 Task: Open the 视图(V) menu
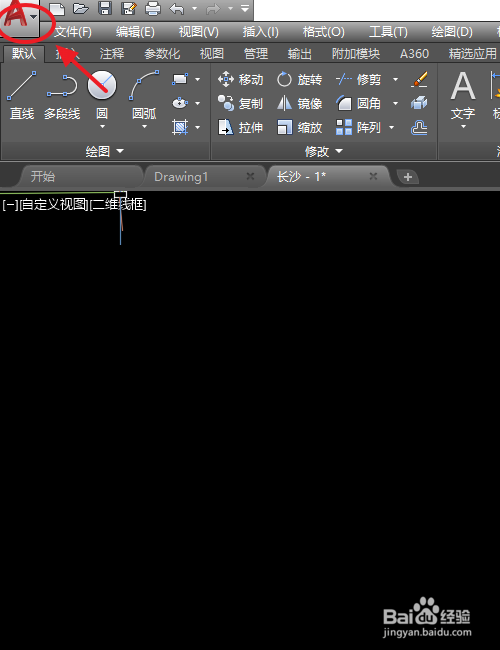click(x=199, y=32)
